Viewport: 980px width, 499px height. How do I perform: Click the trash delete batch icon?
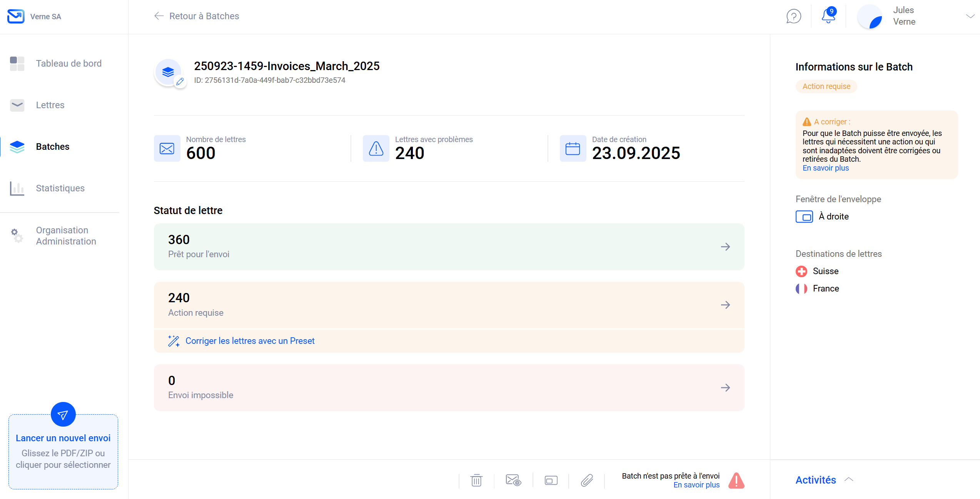click(x=476, y=480)
